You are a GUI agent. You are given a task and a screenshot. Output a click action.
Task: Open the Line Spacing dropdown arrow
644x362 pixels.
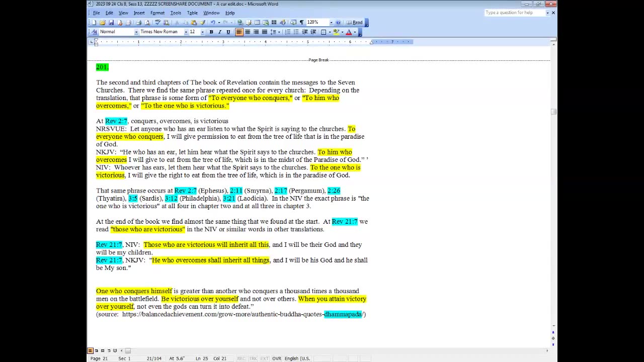tap(279, 32)
